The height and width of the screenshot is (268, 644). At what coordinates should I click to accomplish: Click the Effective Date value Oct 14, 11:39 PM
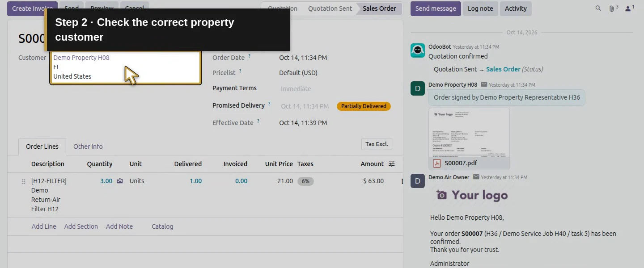coord(303,123)
